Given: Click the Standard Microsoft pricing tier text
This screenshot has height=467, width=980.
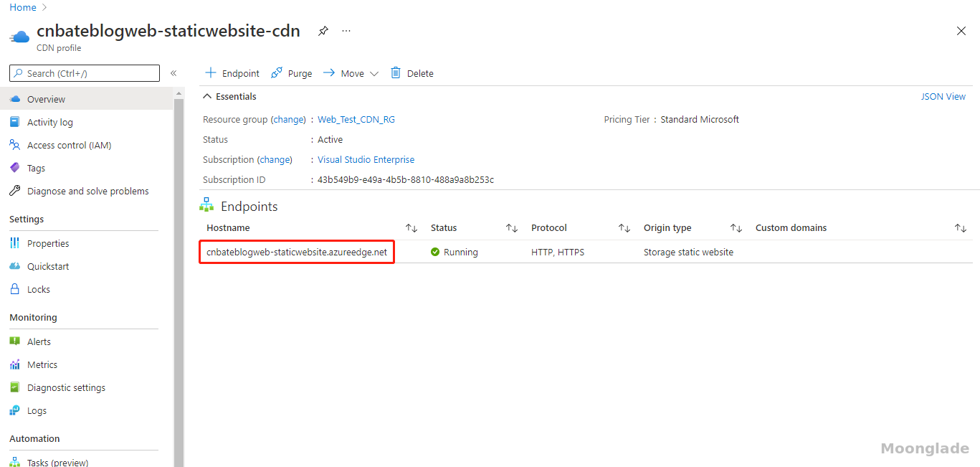Looking at the screenshot, I should click(x=700, y=120).
